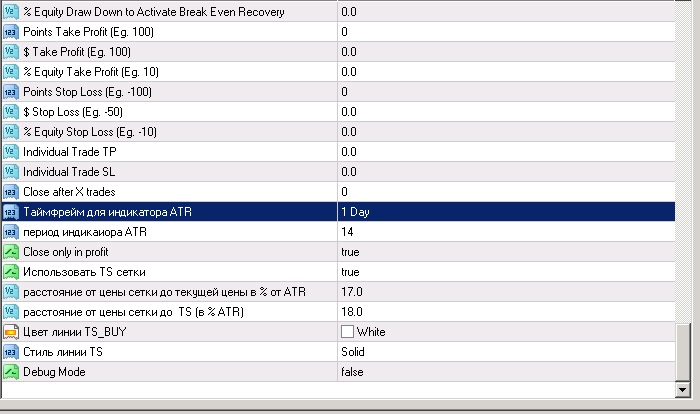
Task: Select '$ Stop Loss (Eg. -50)' label
Action: tap(73, 112)
